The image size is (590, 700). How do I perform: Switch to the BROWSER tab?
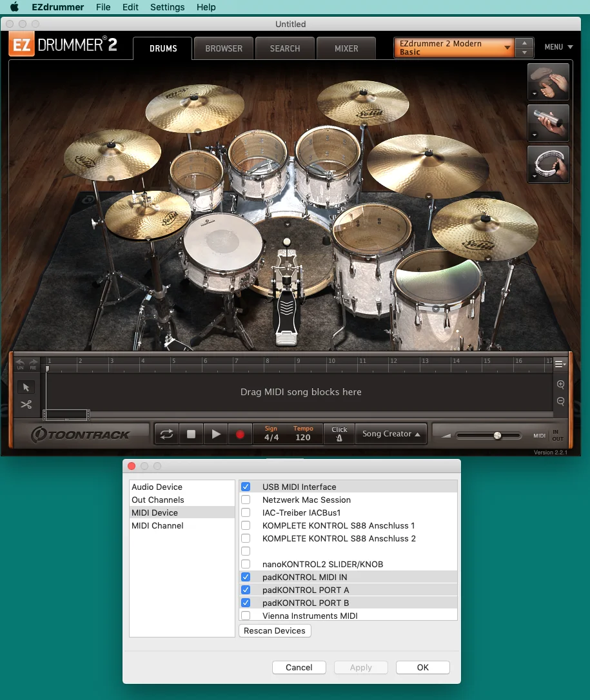[224, 48]
